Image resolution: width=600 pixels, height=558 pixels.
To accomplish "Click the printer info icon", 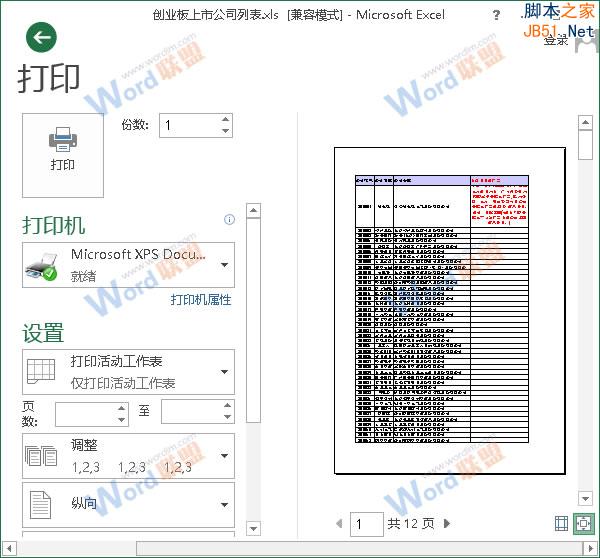I will pyautogui.click(x=229, y=219).
